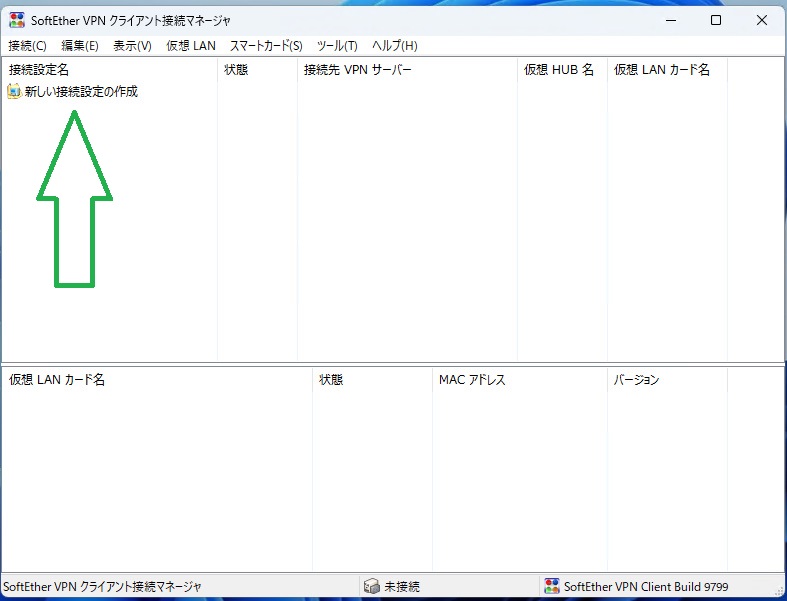787x601 pixels.
Task: Click the SoftEther app icon in title bar
Action: 17,20
